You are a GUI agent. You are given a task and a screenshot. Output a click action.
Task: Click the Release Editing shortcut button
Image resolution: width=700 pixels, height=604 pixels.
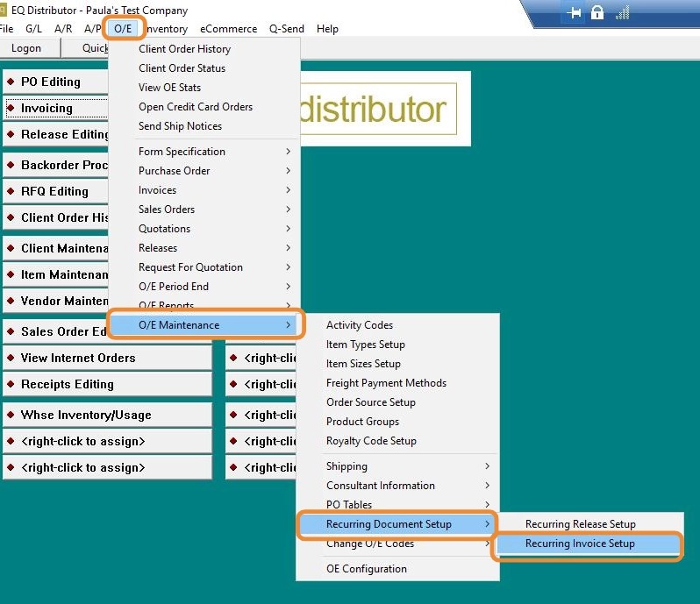coord(56,135)
